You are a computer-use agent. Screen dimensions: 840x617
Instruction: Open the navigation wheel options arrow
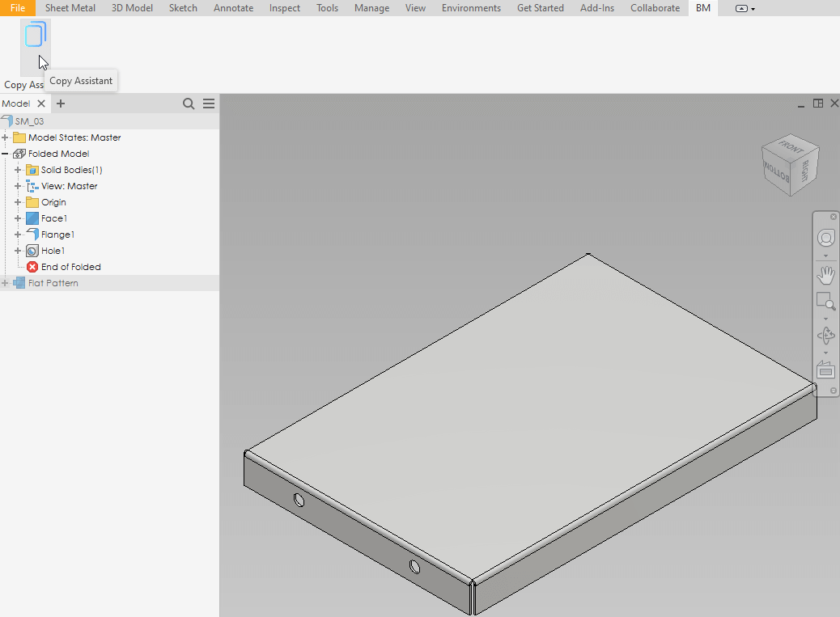[x=825, y=256]
